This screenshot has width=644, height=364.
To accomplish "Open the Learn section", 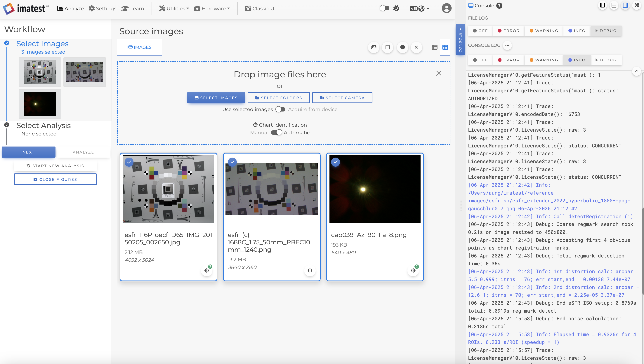I will pos(133,8).
